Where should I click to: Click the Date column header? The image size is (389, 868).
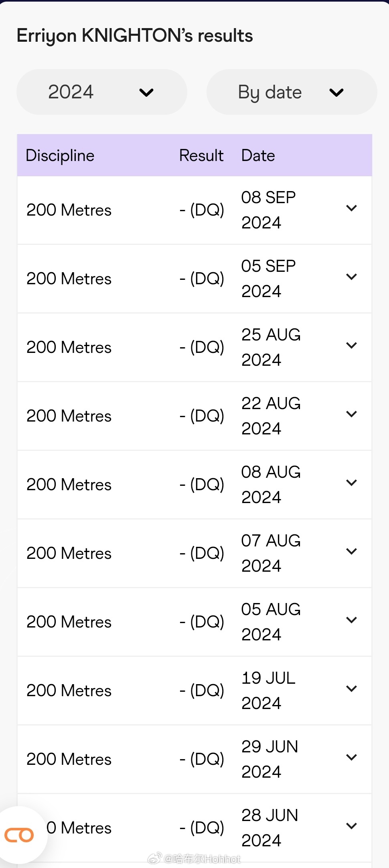click(258, 156)
